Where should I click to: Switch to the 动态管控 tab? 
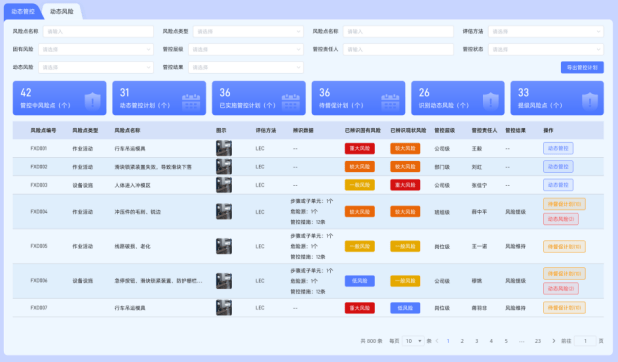(23, 11)
